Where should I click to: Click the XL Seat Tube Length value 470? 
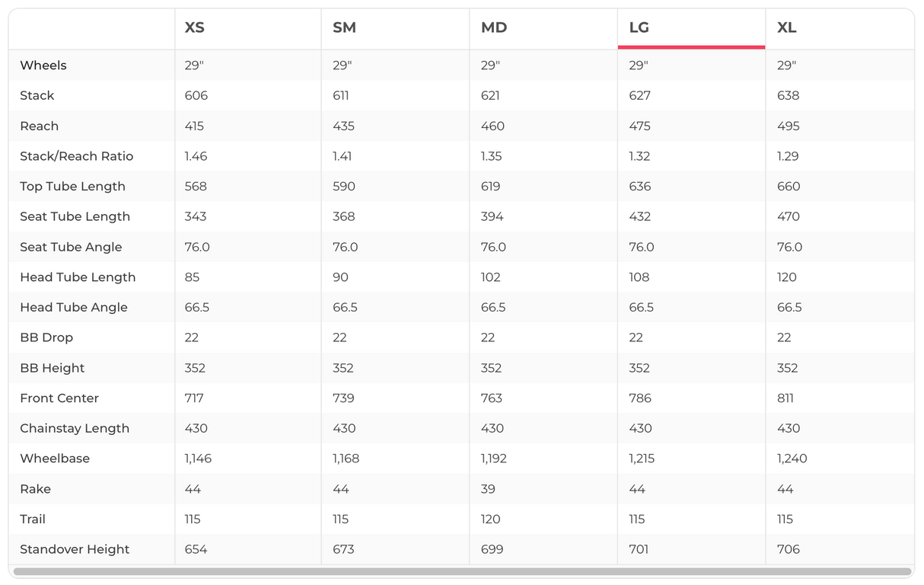[x=789, y=216]
